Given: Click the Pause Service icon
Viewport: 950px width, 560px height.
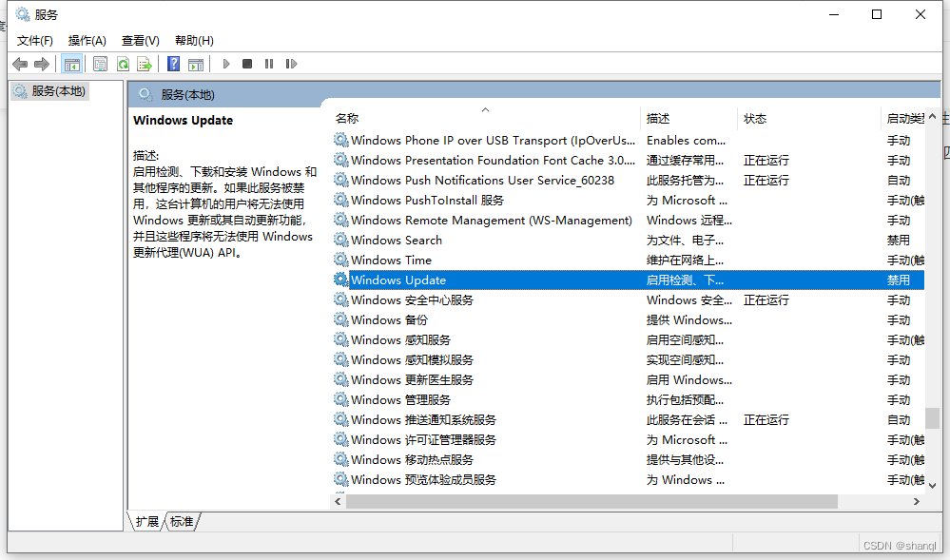Looking at the screenshot, I should coord(269,64).
